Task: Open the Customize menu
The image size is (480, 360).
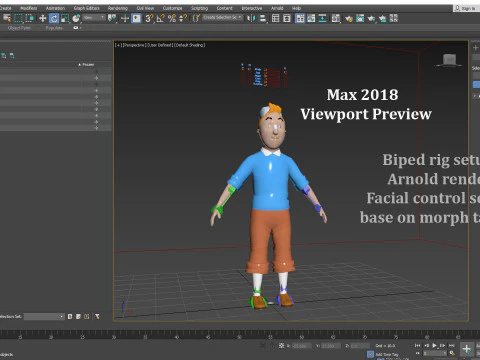Action: (172, 8)
